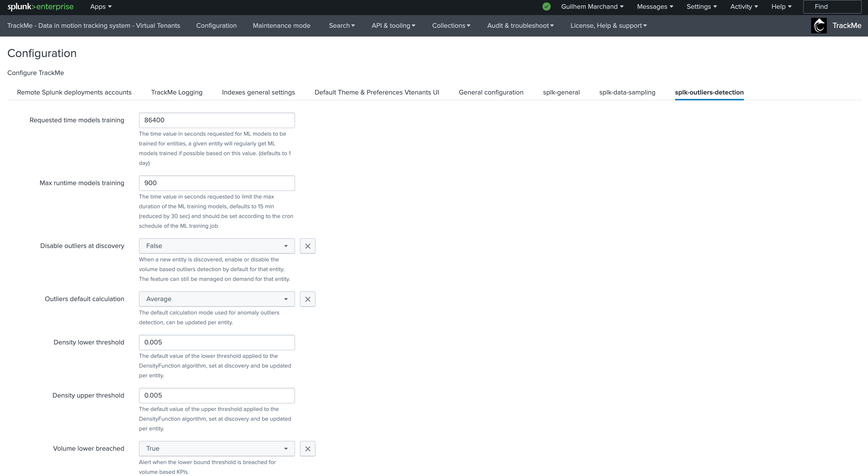868x476 pixels.
Task: Switch to splk-general tab
Action: (x=561, y=93)
